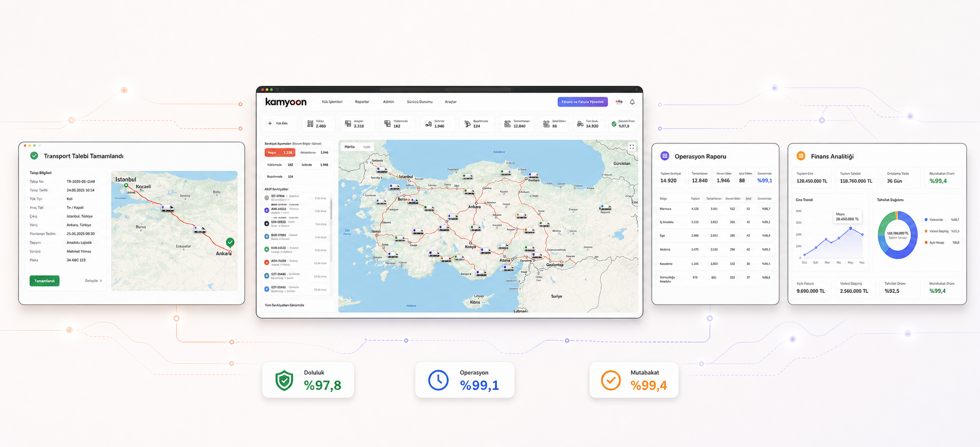Click the Toplam Ciro 128.450.000 TL card

tap(812, 178)
